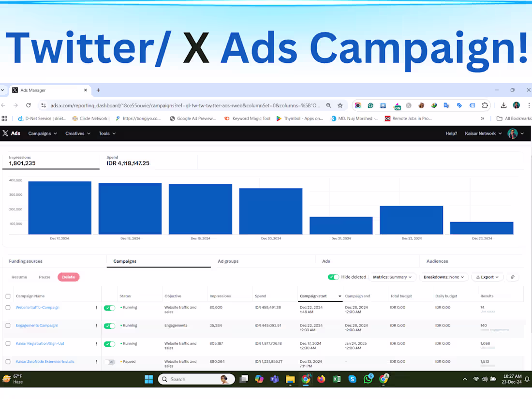Enable the paused Kaisar ZeroNode Extension switch
532x399 pixels.
point(110,362)
